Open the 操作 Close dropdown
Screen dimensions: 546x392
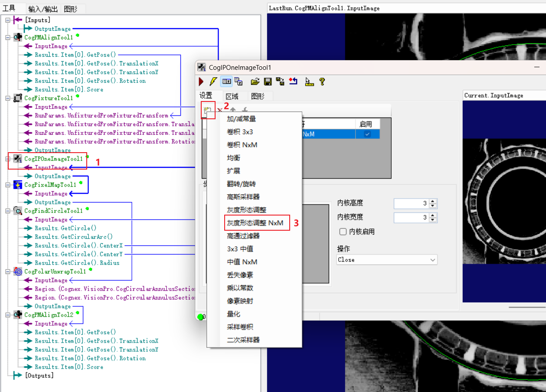click(x=387, y=260)
